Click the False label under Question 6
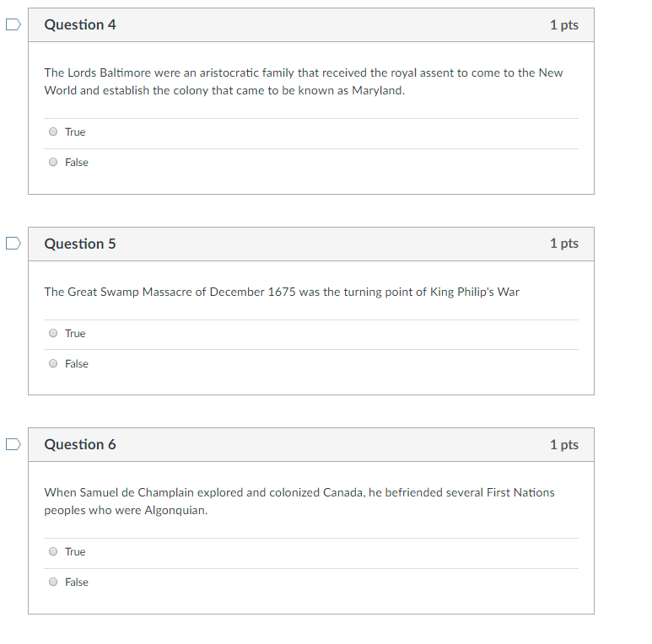The width and height of the screenshot is (652, 644). coord(77,582)
